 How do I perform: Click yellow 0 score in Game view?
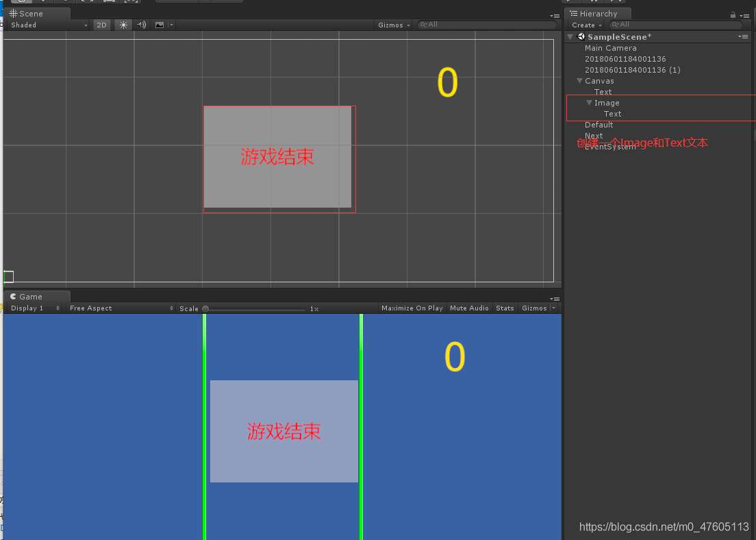[454, 357]
